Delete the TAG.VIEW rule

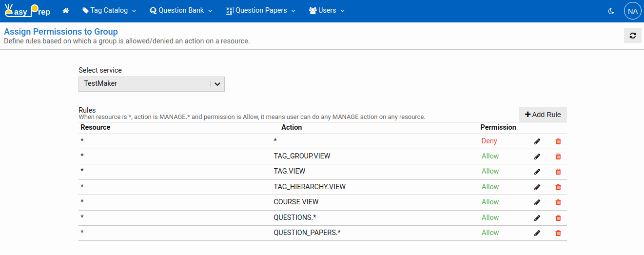[x=558, y=172]
